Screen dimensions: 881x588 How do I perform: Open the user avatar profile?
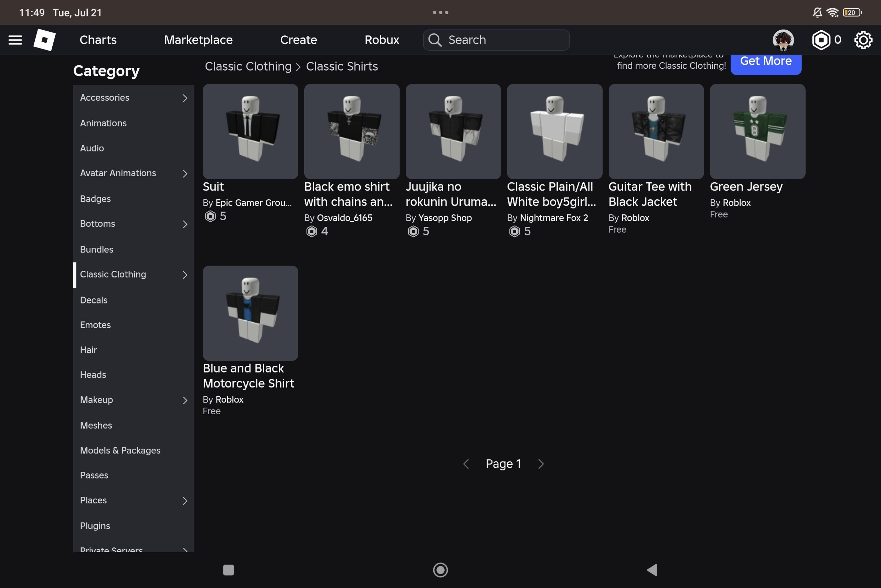(783, 40)
